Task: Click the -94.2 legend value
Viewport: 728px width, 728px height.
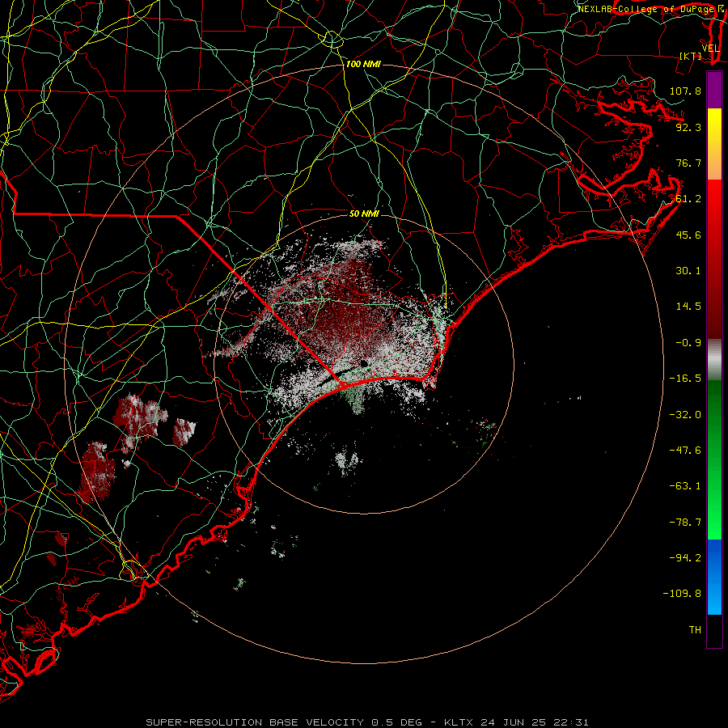Action: click(685, 558)
